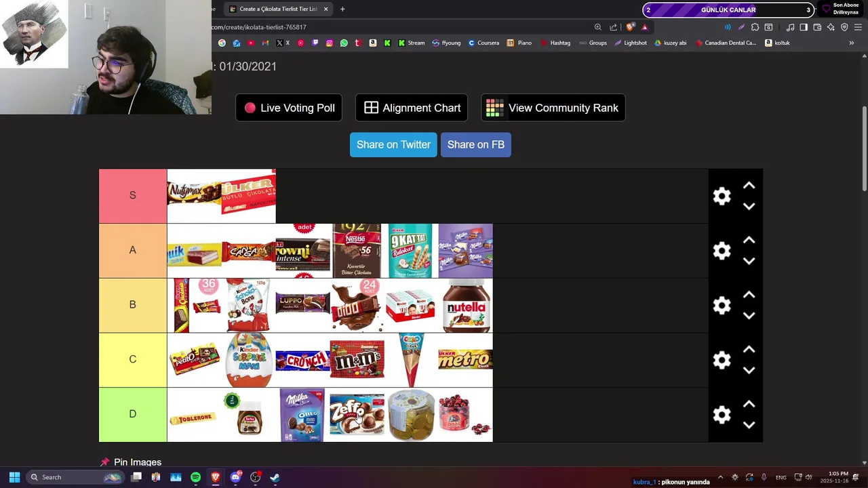Select Kinder Surprise Maxi egg image
The height and width of the screenshot is (488, 868).
pyautogui.click(x=249, y=360)
